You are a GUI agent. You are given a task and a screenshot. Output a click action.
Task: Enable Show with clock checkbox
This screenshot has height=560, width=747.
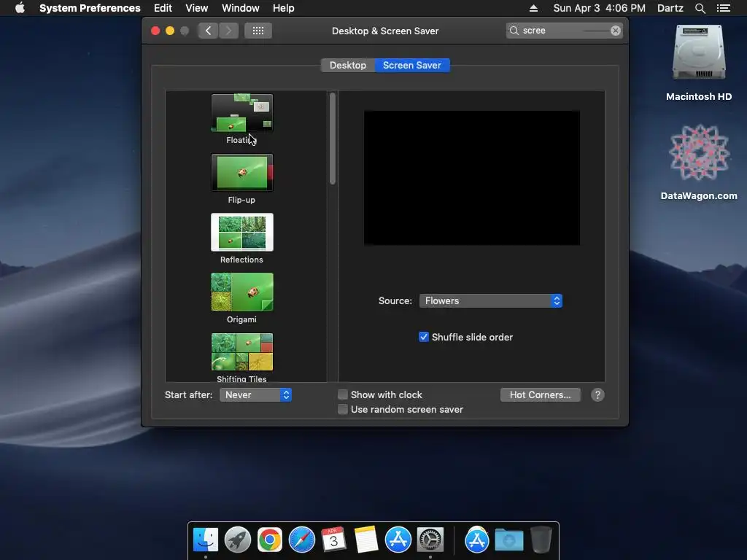click(343, 394)
